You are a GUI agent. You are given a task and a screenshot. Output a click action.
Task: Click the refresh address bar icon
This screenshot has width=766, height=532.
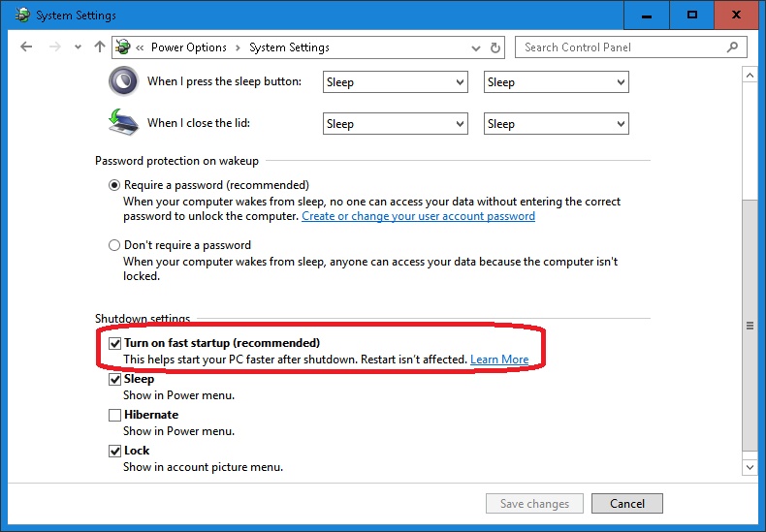pyautogui.click(x=496, y=47)
